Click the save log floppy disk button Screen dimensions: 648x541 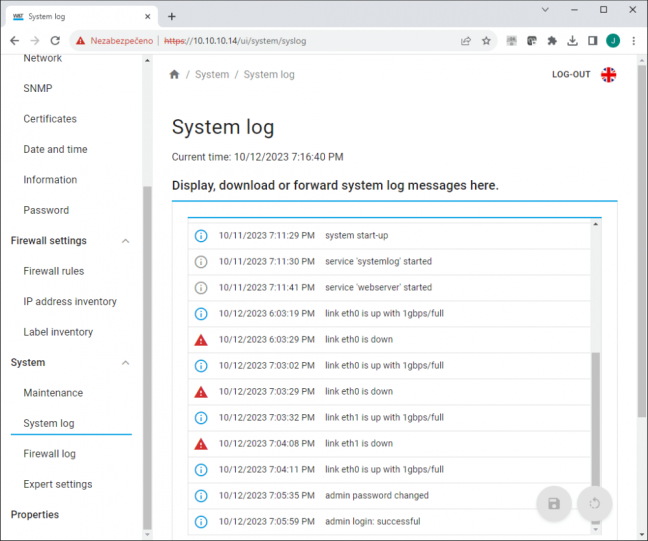[x=554, y=503]
